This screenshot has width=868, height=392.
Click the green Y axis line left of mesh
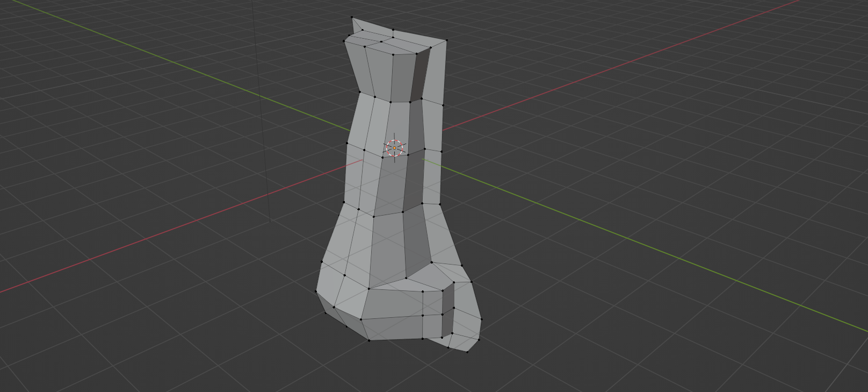pyautogui.click(x=161, y=59)
